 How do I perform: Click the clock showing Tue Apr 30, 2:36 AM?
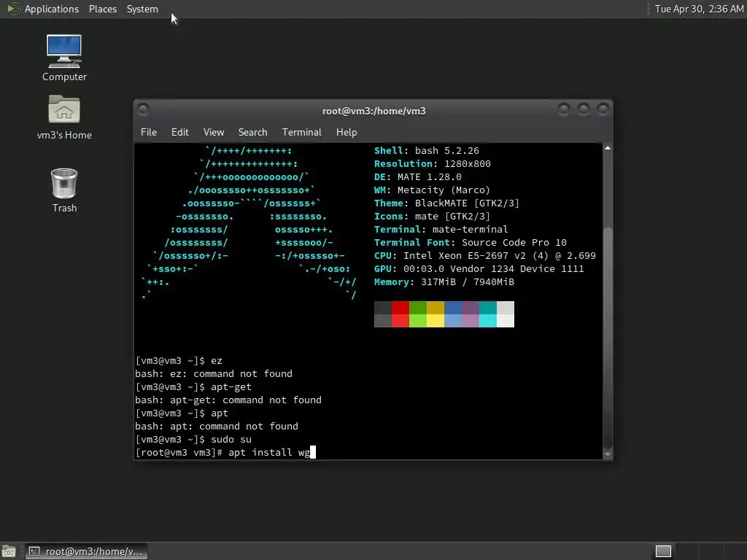click(x=699, y=9)
